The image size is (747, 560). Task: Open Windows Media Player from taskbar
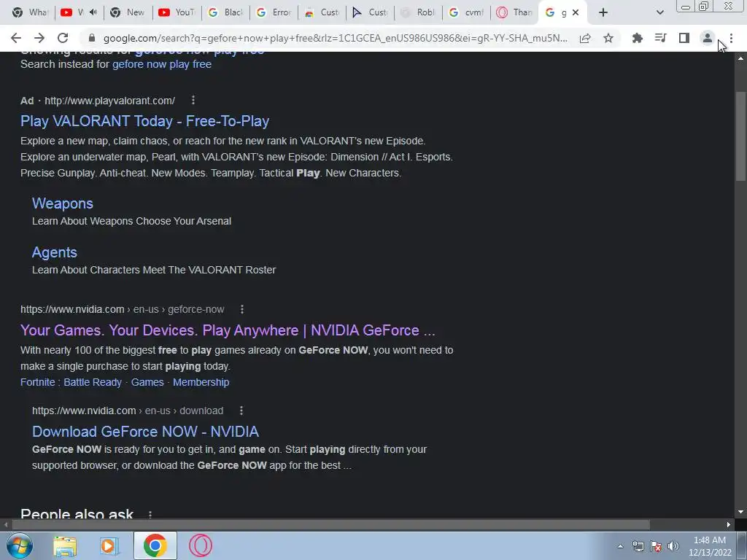click(x=109, y=546)
